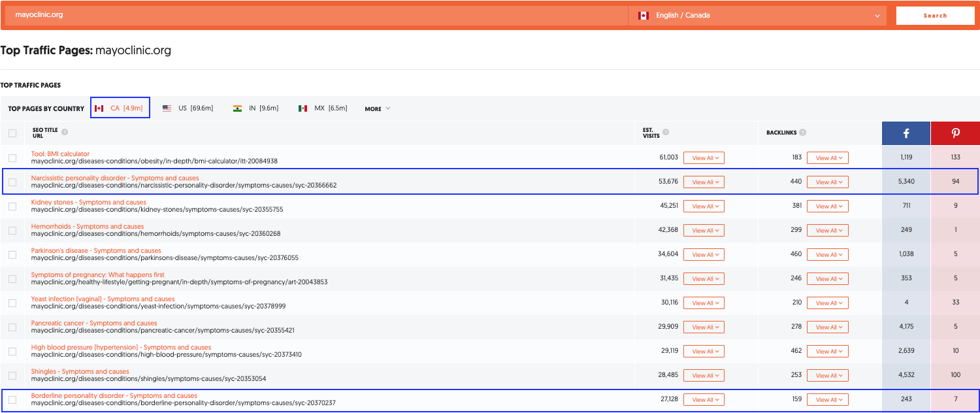Click Pinterest count 100 for Shingles

click(x=955, y=375)
